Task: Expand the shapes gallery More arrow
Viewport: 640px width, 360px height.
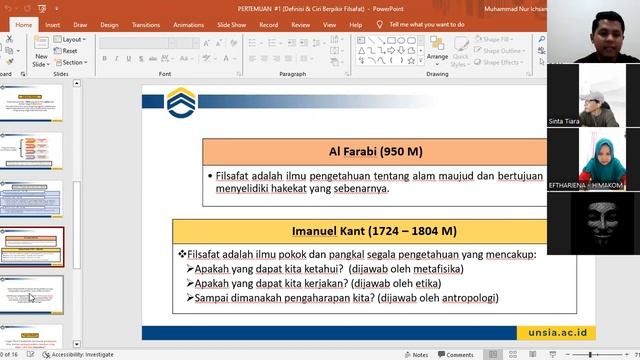Action: tap(421, 61)
